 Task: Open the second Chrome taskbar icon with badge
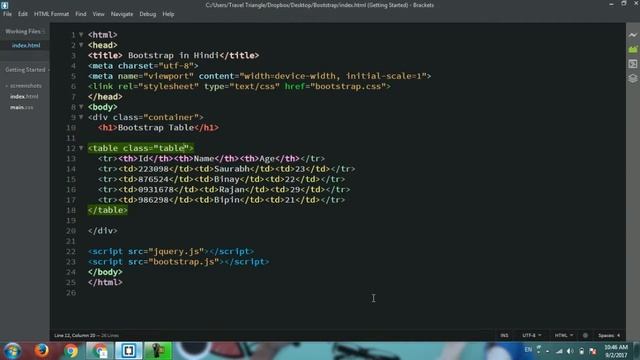pos(100,351)
